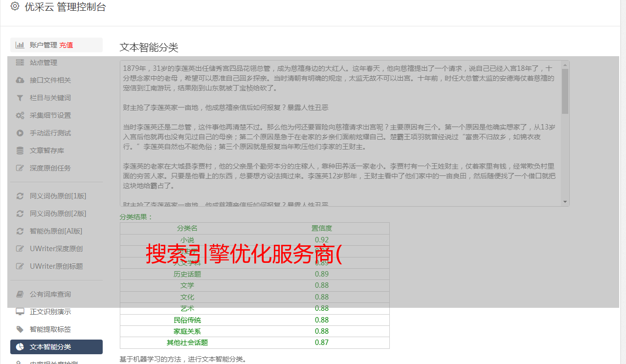Click the gear icon beside 优采云 管理控制台

coord(15,7)
